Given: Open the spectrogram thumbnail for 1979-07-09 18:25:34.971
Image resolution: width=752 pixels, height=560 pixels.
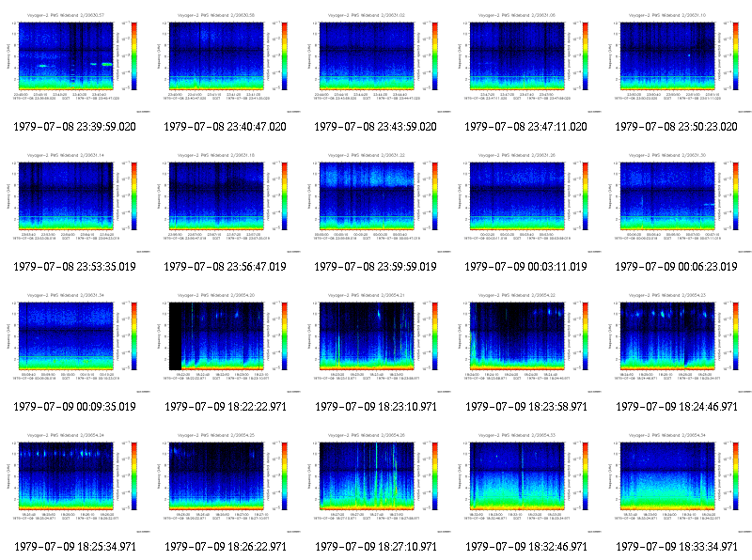Looking at the screenshot, I should tap(75, 481).
